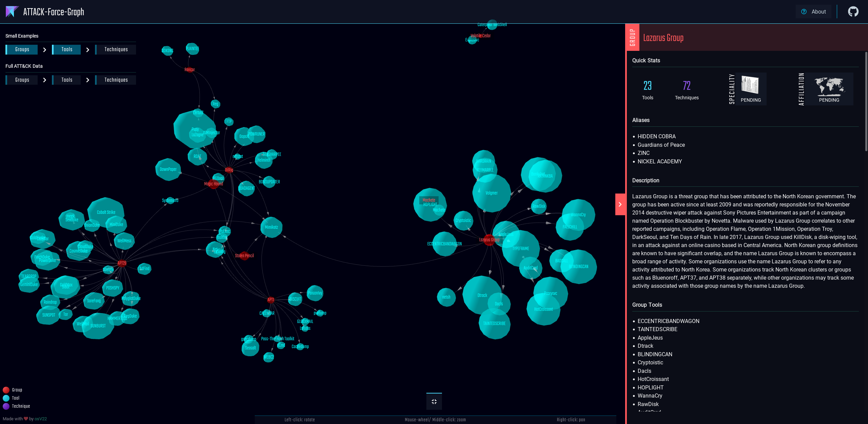This screenshot has height=424, width=868.
Task: Click the Specialty pending document image
Action: click(750, 85)
